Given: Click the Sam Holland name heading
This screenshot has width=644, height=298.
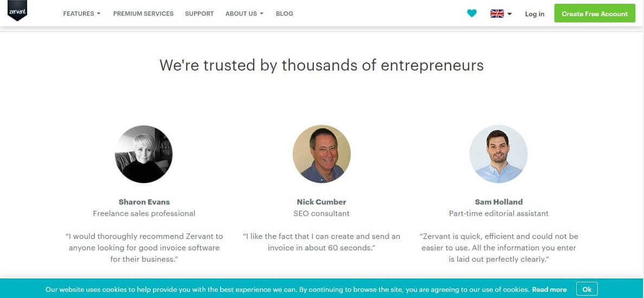Looking at the screenshot, I should click(499, 202).
